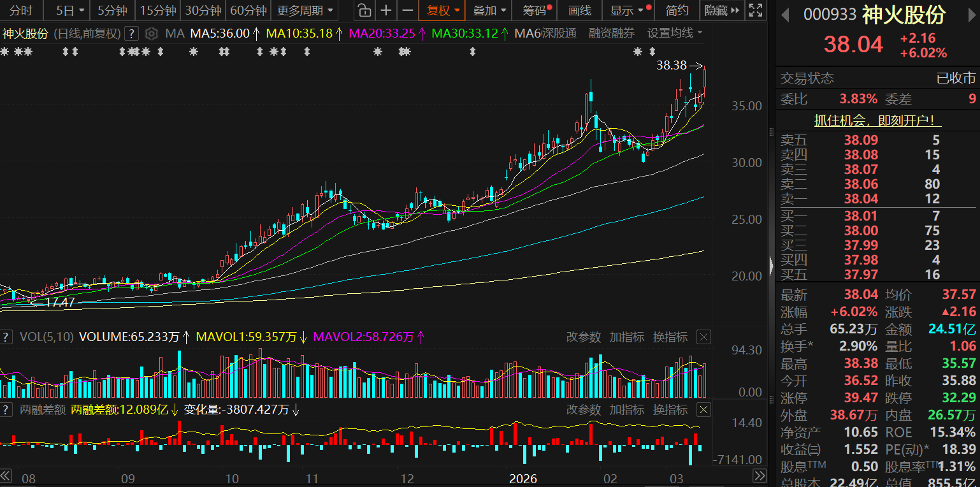The width and height of the screenshot is (980, 487).
Task: Click 换指标 in the 两融差额 panel
Action: point(670,409)
